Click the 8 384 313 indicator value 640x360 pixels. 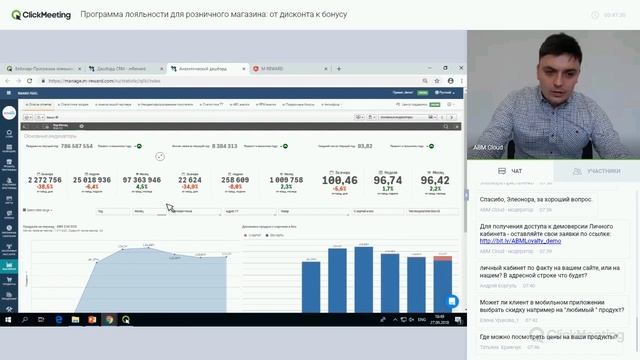[x=224, y=146]
